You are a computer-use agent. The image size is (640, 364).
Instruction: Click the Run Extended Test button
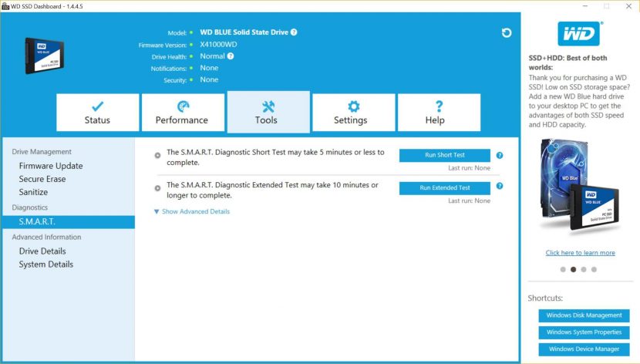tap(444, 187)
